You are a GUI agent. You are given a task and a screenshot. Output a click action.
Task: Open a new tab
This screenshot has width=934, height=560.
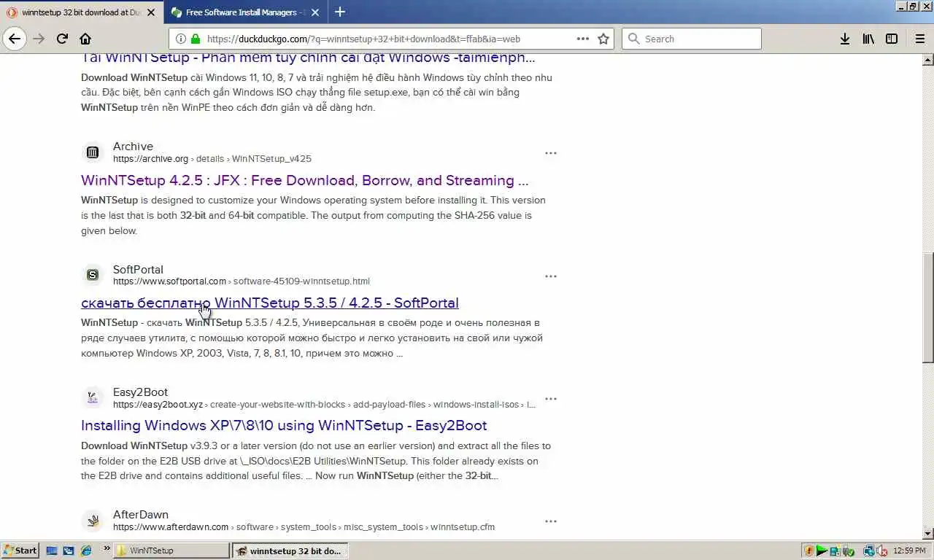(x=340, y=12)
